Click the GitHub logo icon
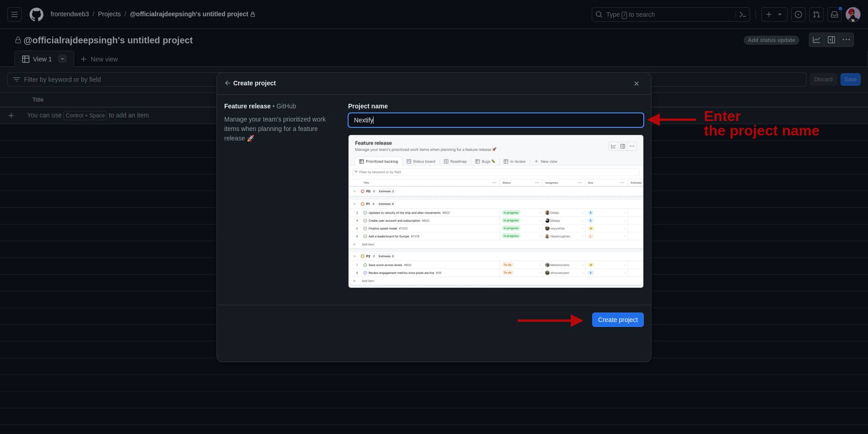 point(37,14)
